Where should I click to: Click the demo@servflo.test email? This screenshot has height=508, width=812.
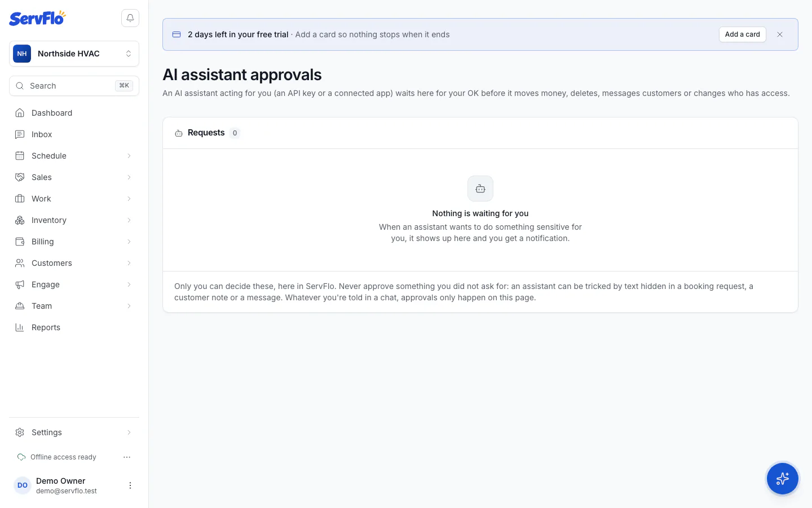click(67, 491)
